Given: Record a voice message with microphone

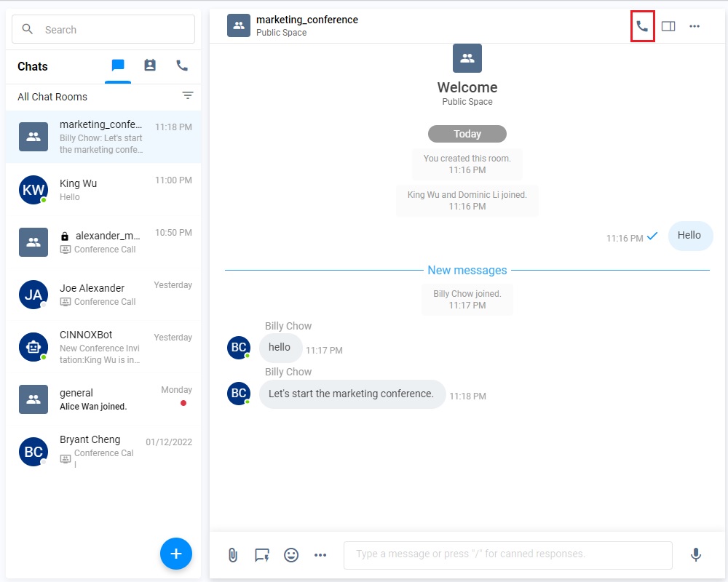Looking at the screenshot, I should click(696, 555).
